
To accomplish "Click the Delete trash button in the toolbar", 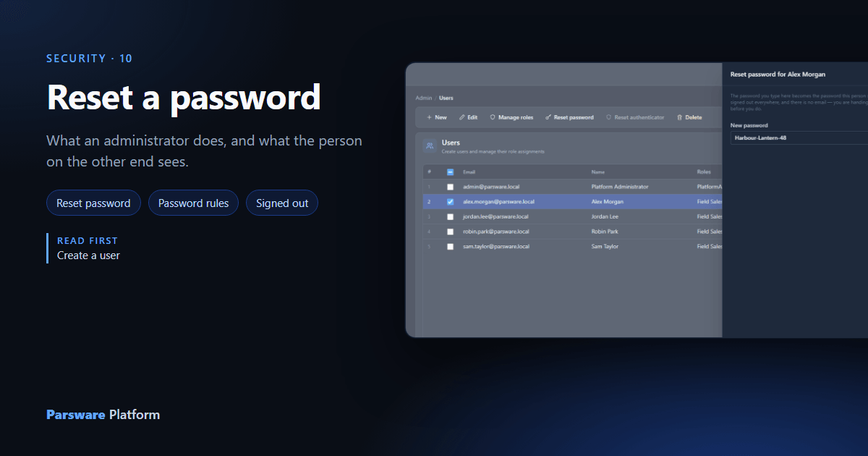I will (x=689, y=117).
